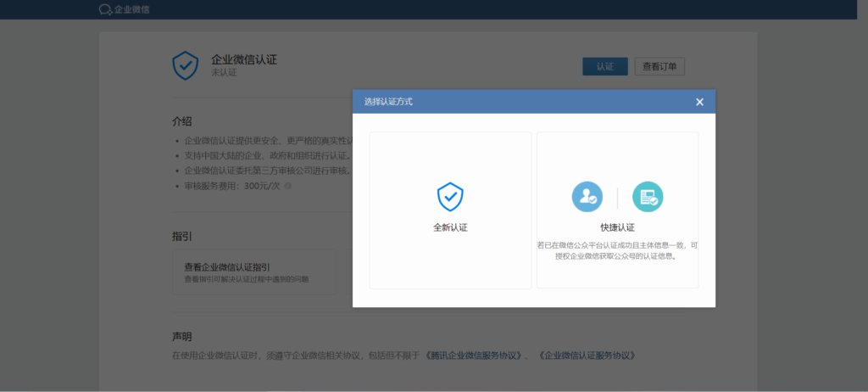Open 《企业微信认证服务协议》 link
Viewport: 868px width, 392px height.
tap(587, 355)
